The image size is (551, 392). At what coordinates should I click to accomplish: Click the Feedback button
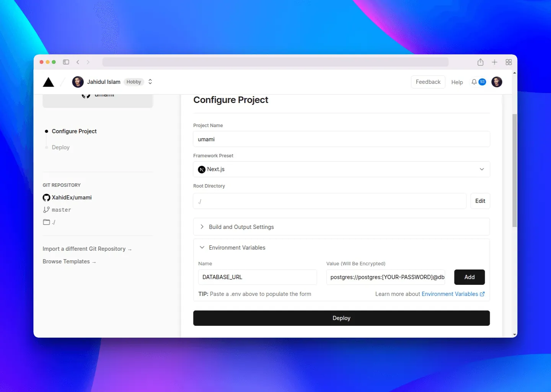tap(428, 82)
